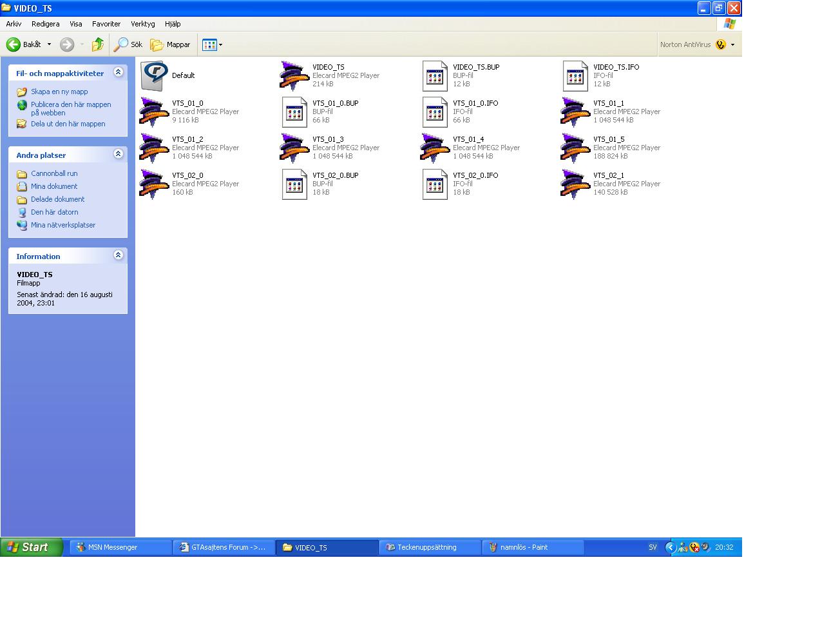
Task: Switch to Teckenuppsättning taskbar button
Action: [x=430, y=547]
